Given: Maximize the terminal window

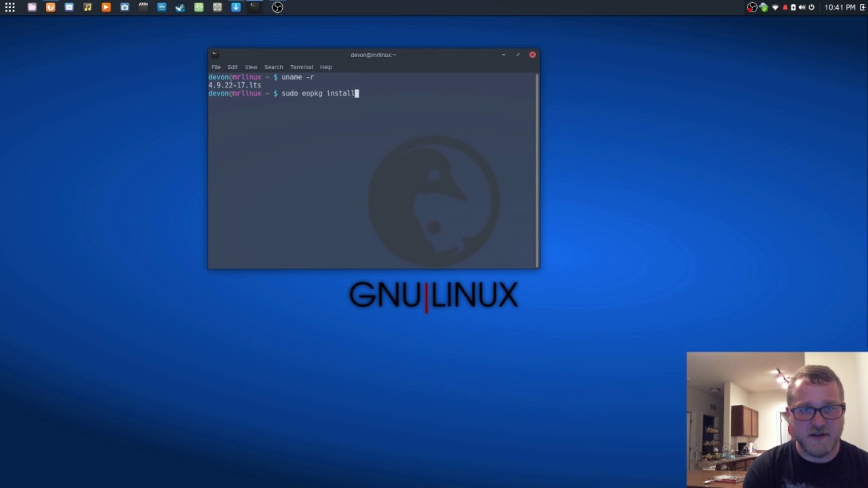Looking at the screenshot, I should coord(517,55).
